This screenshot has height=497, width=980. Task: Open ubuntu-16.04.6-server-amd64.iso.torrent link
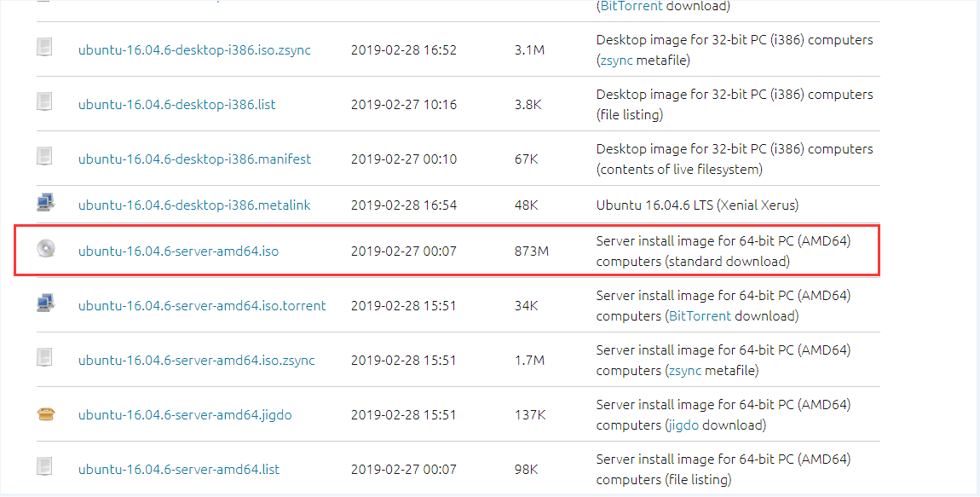pyautogui.click(x=202, y=306)
